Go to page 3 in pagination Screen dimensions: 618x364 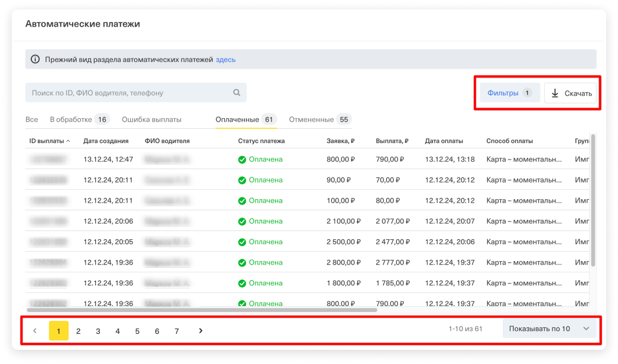98,331
